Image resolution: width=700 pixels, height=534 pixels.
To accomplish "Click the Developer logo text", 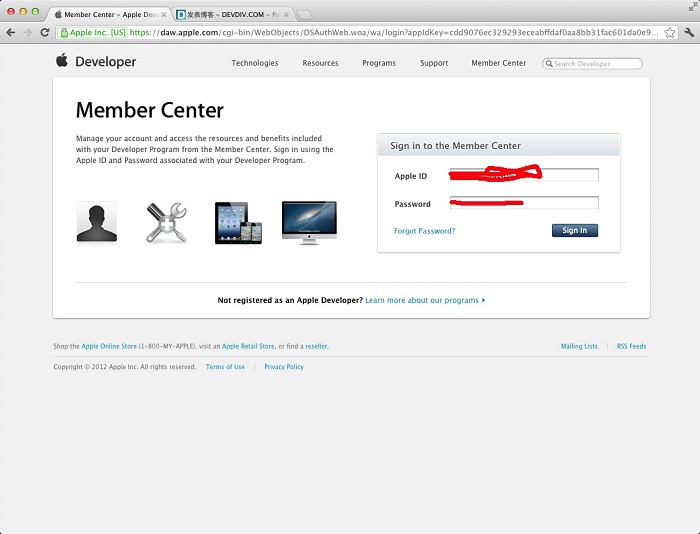I will 105,62.
